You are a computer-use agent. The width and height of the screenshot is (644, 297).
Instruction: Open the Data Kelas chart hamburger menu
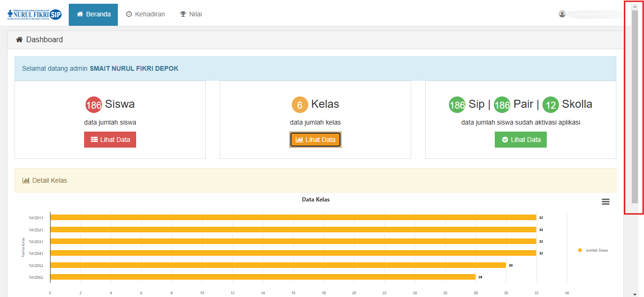point(605,201)
